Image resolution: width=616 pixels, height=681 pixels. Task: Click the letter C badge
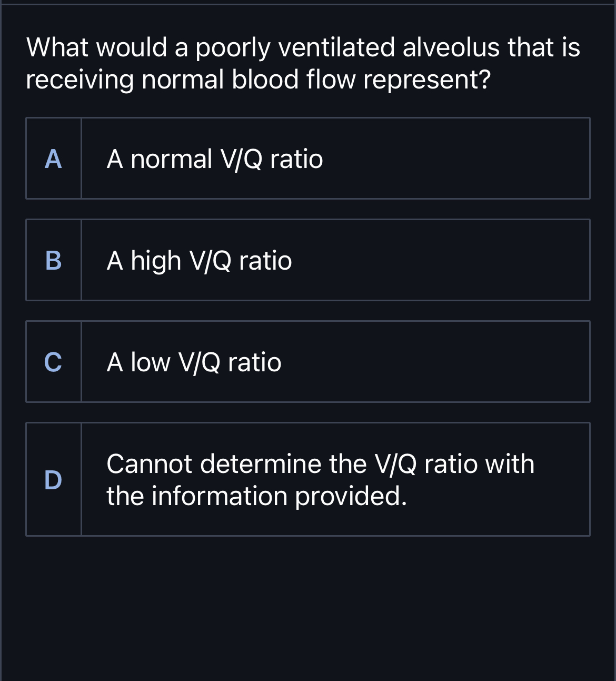coord(53,361)
